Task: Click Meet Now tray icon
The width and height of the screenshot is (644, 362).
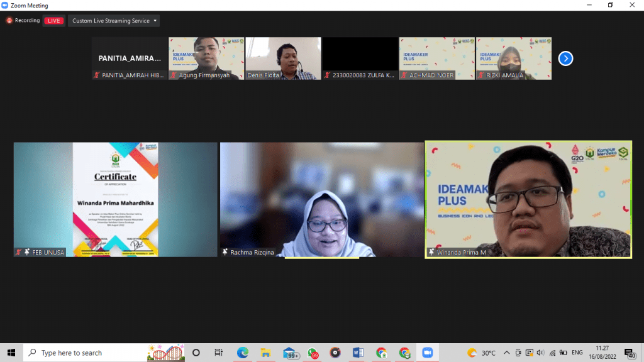Action: 518,353
